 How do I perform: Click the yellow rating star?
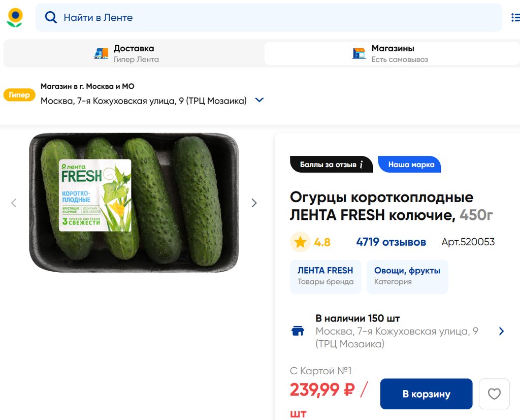tap(300, 242)
